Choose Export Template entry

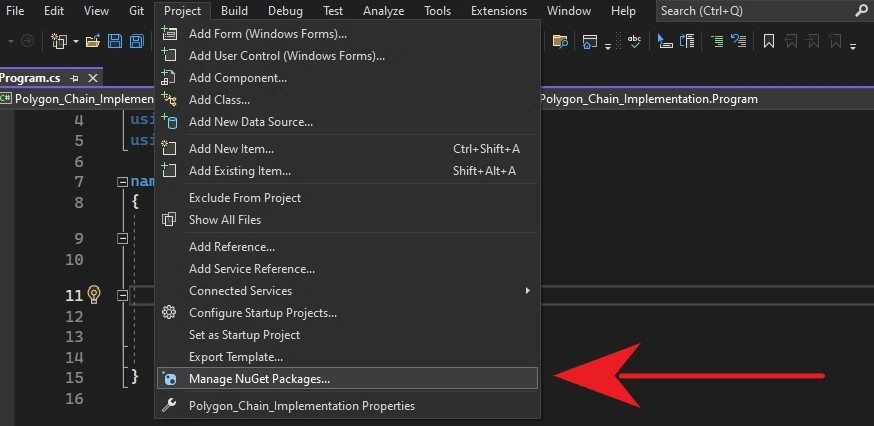tap(347, 357)
